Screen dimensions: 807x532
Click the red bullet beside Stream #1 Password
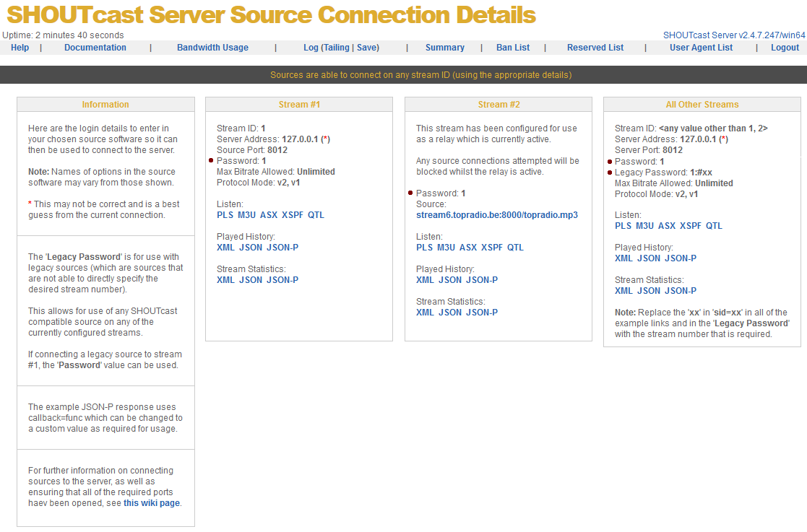[211, 161]
